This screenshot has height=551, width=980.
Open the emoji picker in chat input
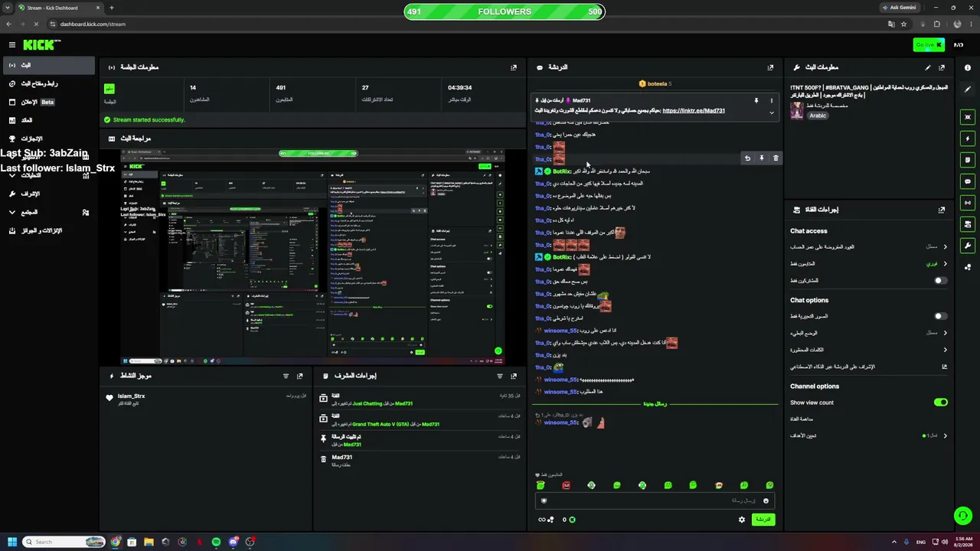pos(766,500)
